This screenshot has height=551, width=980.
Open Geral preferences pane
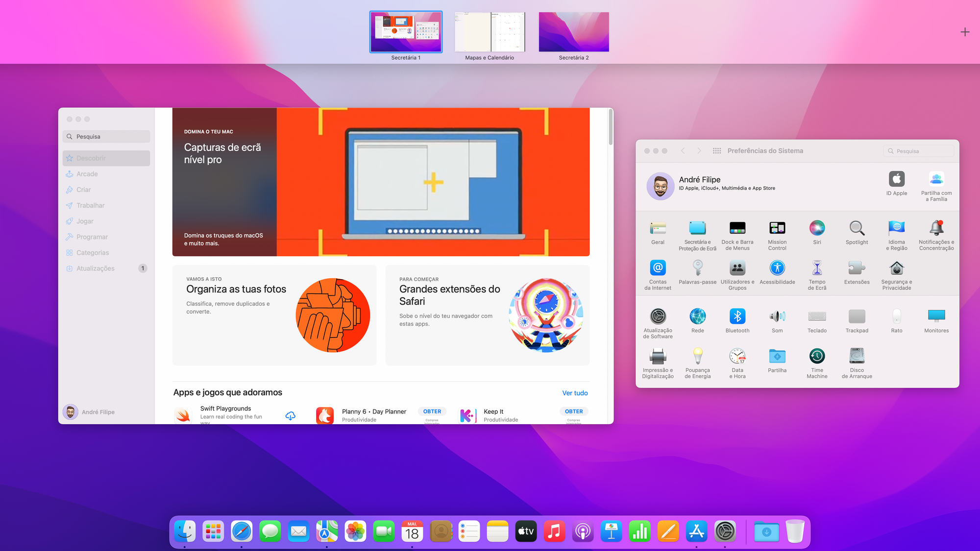tap(658, 233)
